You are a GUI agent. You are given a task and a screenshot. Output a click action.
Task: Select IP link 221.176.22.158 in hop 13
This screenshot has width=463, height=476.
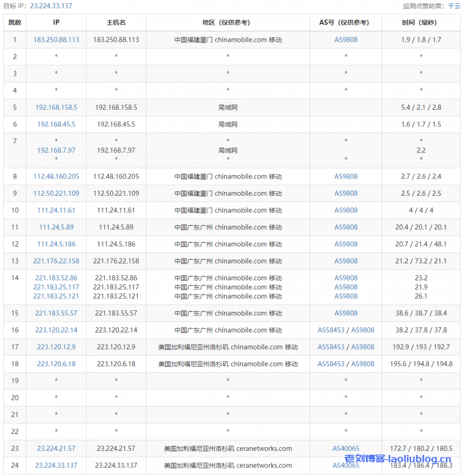[x=56, y=261]
